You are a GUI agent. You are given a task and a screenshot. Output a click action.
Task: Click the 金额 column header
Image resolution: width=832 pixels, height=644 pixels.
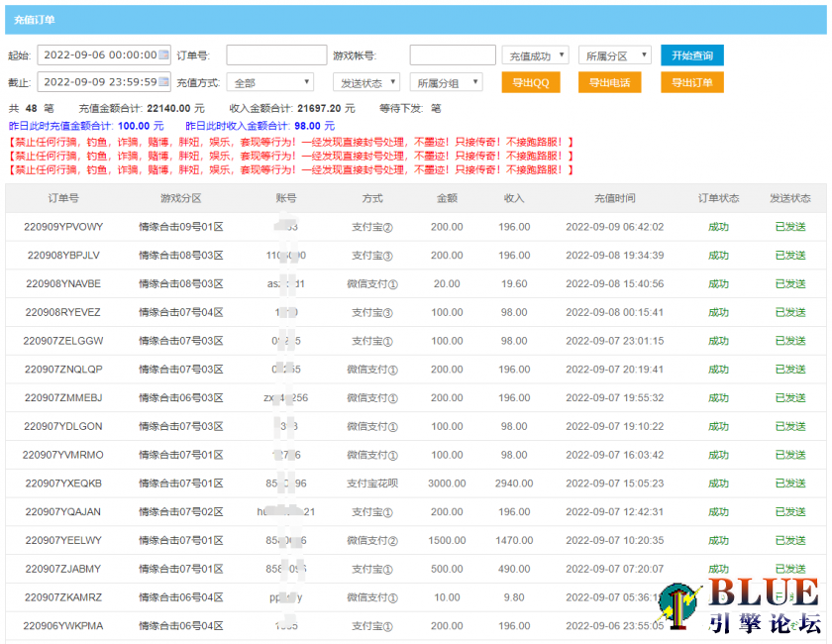coord(448,198)
